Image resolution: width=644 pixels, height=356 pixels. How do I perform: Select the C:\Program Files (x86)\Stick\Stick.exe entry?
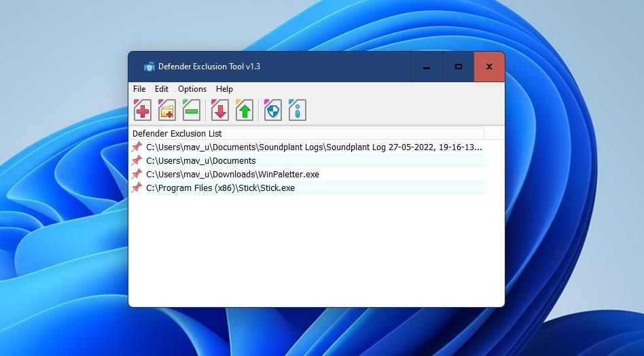click(307, 188)
